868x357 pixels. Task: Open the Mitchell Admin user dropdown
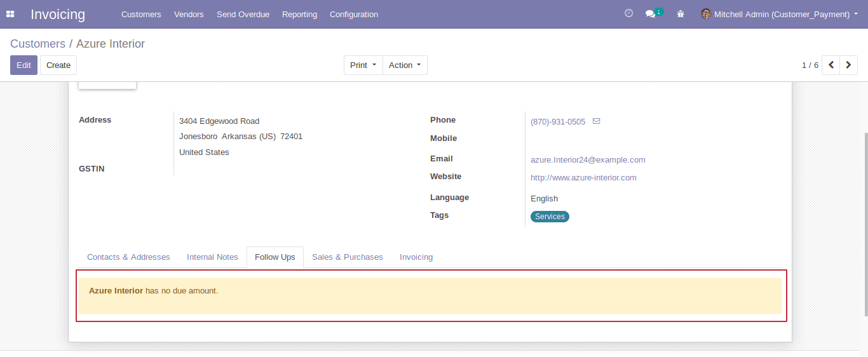780,14
